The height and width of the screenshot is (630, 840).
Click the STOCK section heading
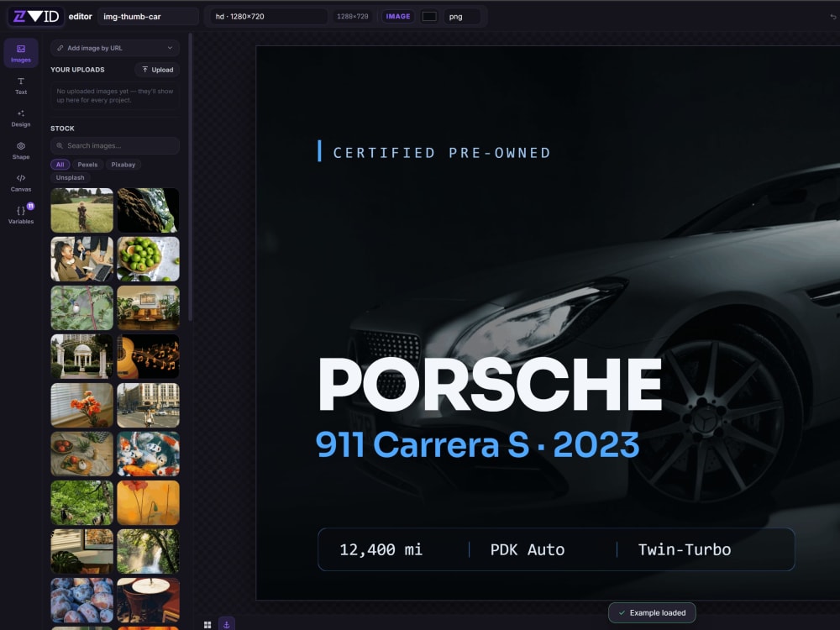click(63, 129)
